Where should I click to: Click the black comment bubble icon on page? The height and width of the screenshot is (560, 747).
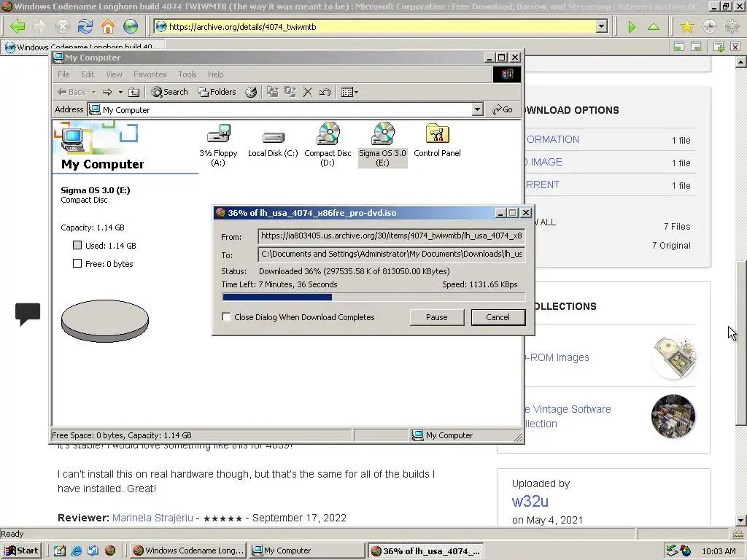[x=28, y=314]
